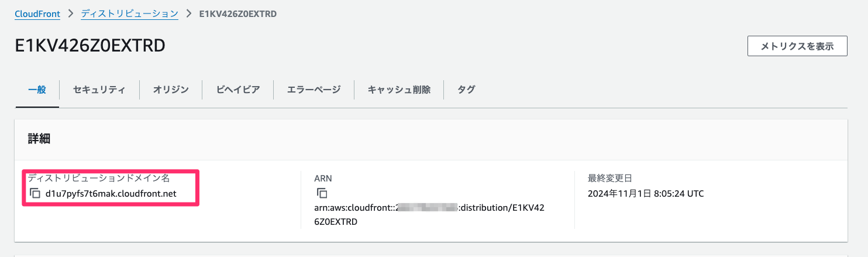Click the d1u7pyfs7t6mak.cloudfront.net domain text

click(x=111, y=194)
